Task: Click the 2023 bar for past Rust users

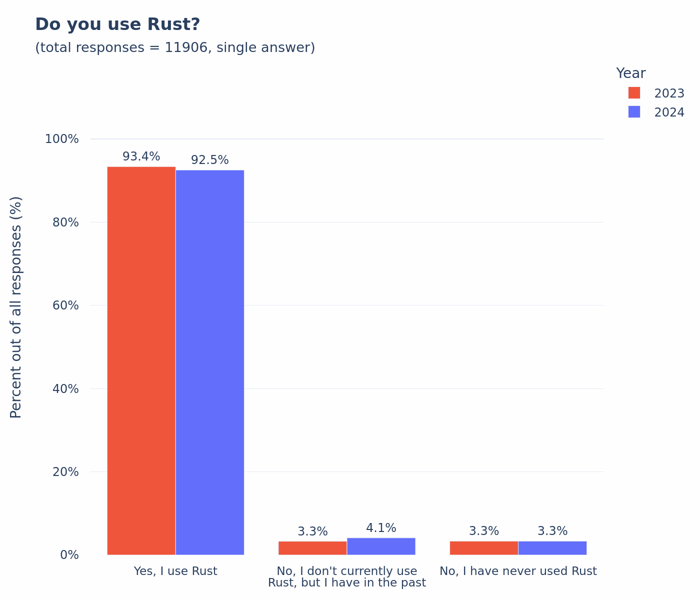Action: coord(312,548)
